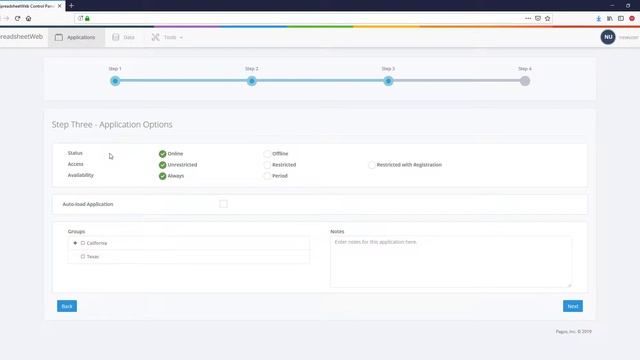Click the Step 3 progress marker

(x=388, y=81)
